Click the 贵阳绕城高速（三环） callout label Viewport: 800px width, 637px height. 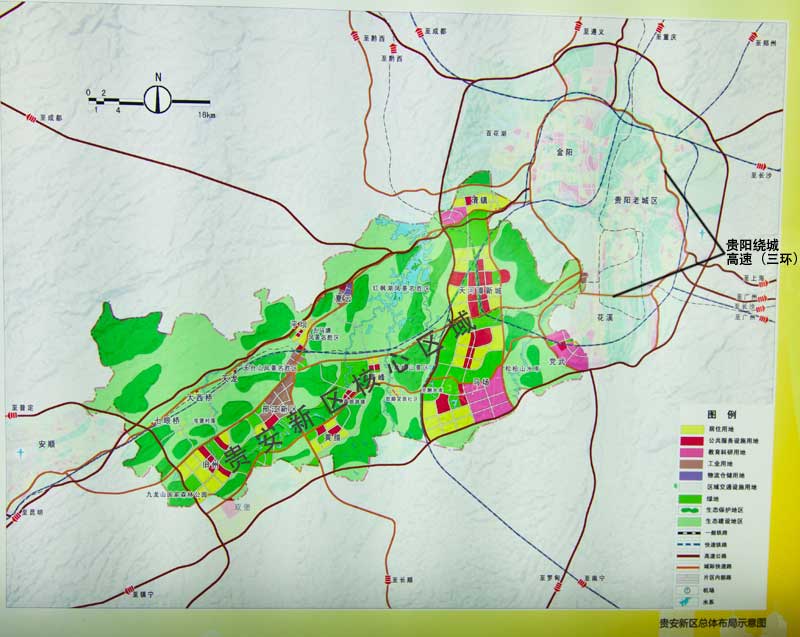point(758,251)
